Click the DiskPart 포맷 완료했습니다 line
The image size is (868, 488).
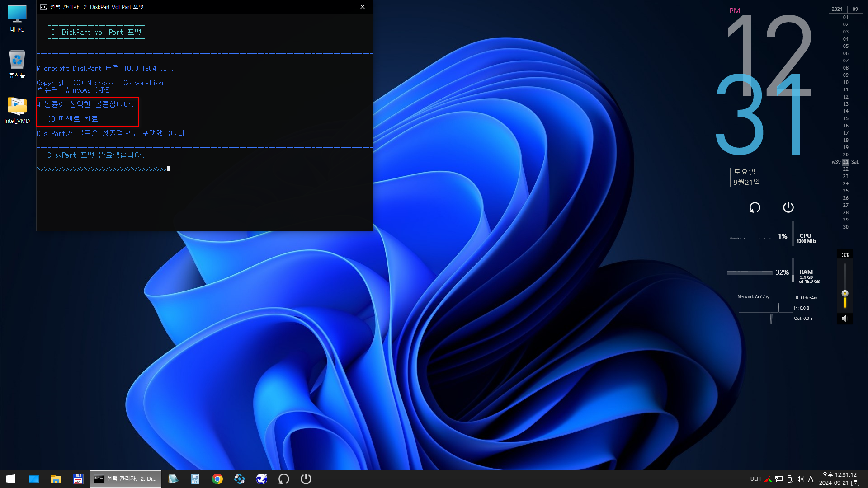pos(95,155)
